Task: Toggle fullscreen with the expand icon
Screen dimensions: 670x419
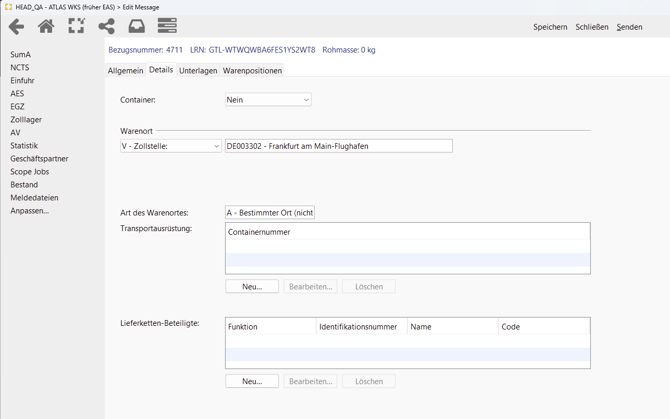Action: 76,26
